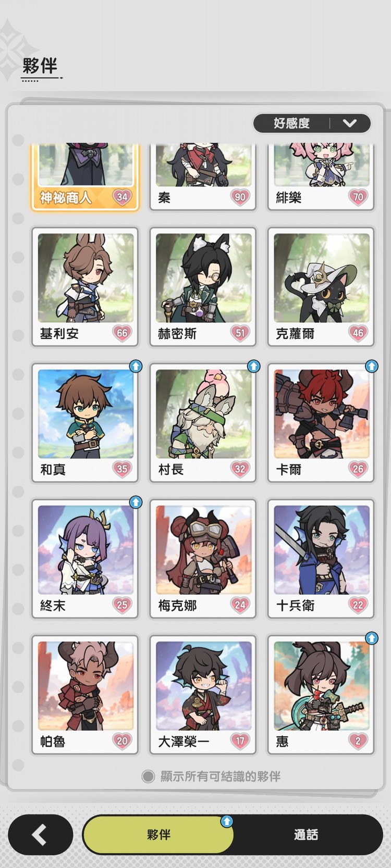Open 大澤榮一 companion card

tap(203, 695)
